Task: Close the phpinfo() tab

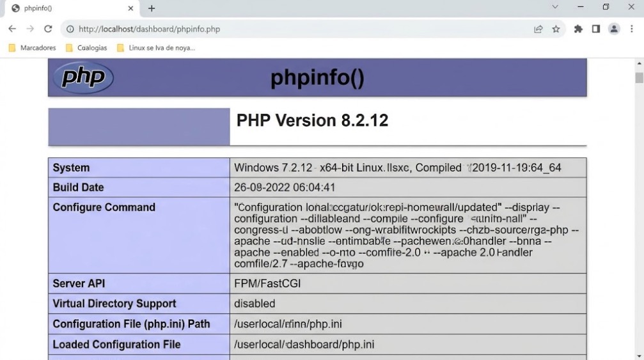Action: [x=130, y=8]
